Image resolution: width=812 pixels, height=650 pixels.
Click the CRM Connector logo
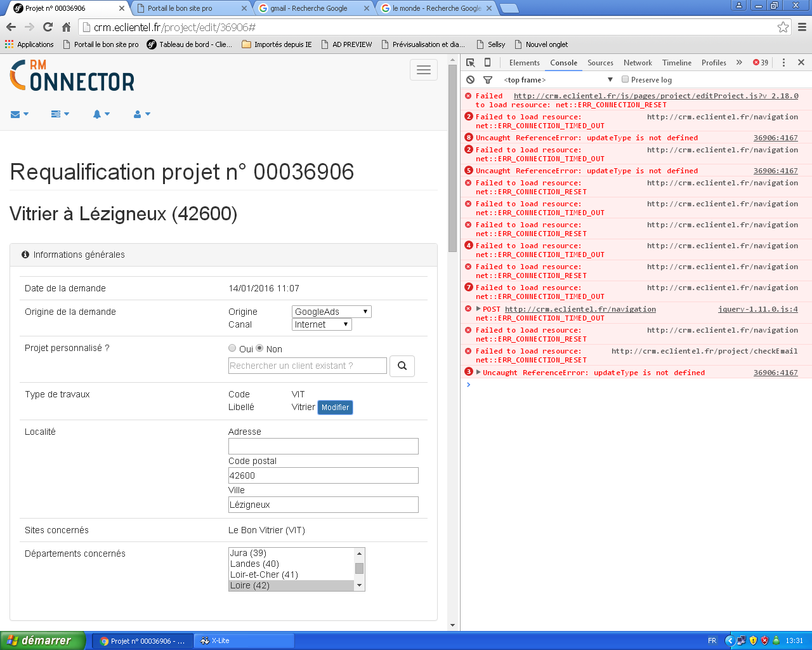click(72, 76)
